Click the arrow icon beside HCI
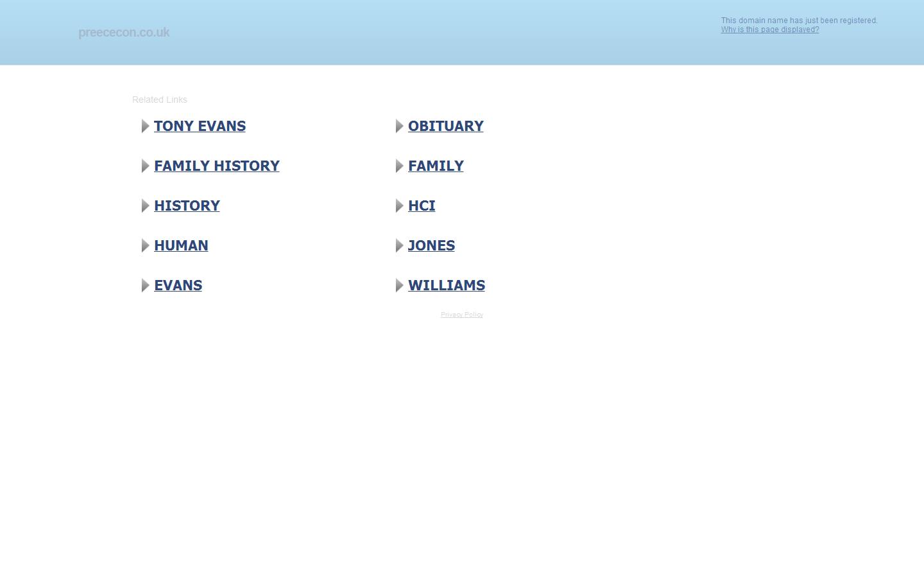The height and width of the screenshot is (578, 924). pyautogui.click(x=399, y=206)
